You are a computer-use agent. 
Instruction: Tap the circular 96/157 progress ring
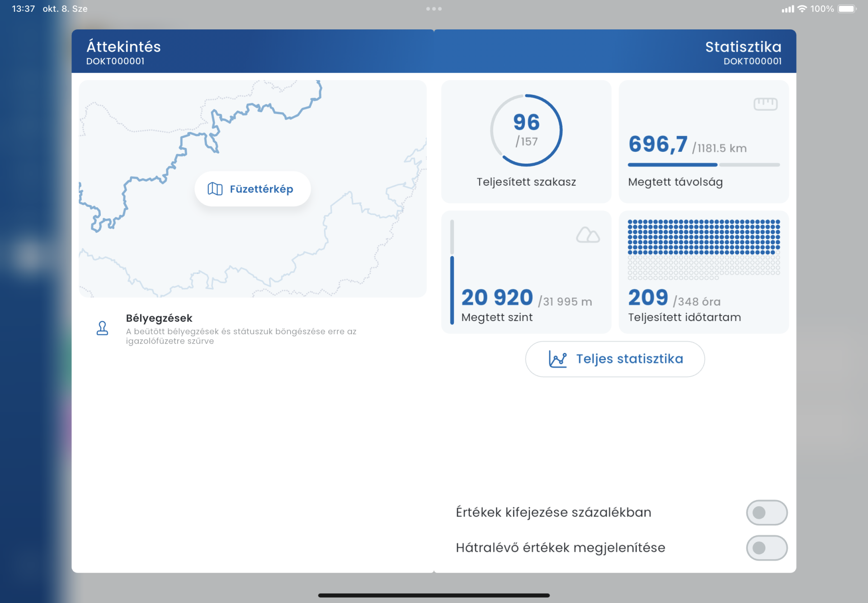coord(526,130)
